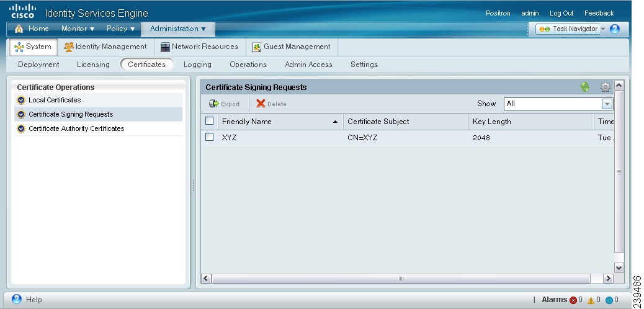Check the XYZ row checkbox
The width and height of the screenshot is (644, 309).
[x=210, y=137]
